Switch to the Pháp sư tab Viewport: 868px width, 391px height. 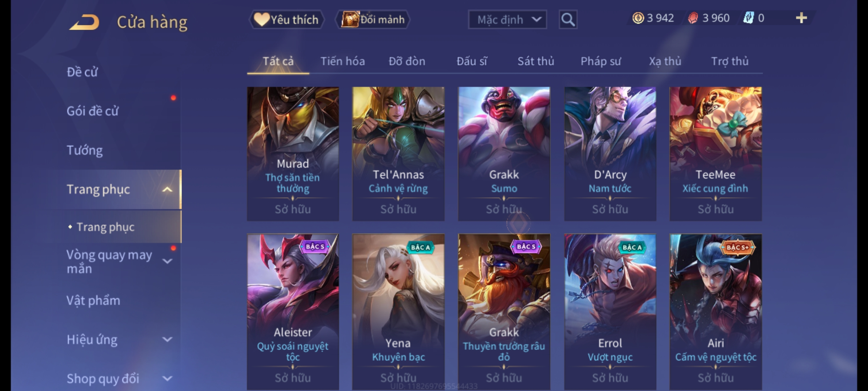(x=601, y=61)
